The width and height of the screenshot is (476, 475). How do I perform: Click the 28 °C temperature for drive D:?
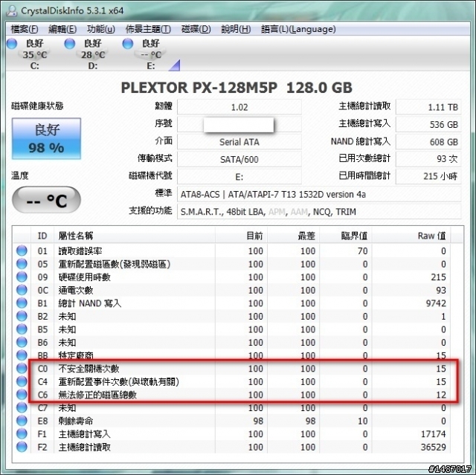93,55
